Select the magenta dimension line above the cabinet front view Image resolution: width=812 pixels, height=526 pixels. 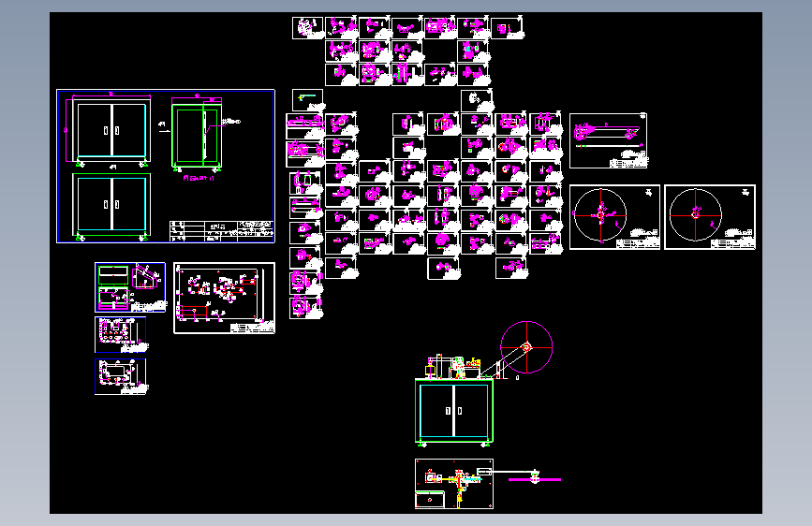click(x=111, y=95)
